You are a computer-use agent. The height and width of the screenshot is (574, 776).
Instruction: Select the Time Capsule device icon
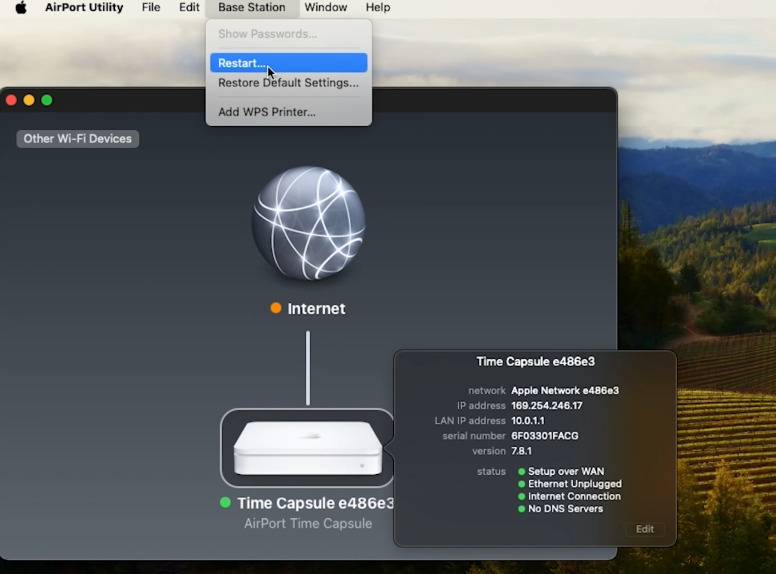coord(307,448)
